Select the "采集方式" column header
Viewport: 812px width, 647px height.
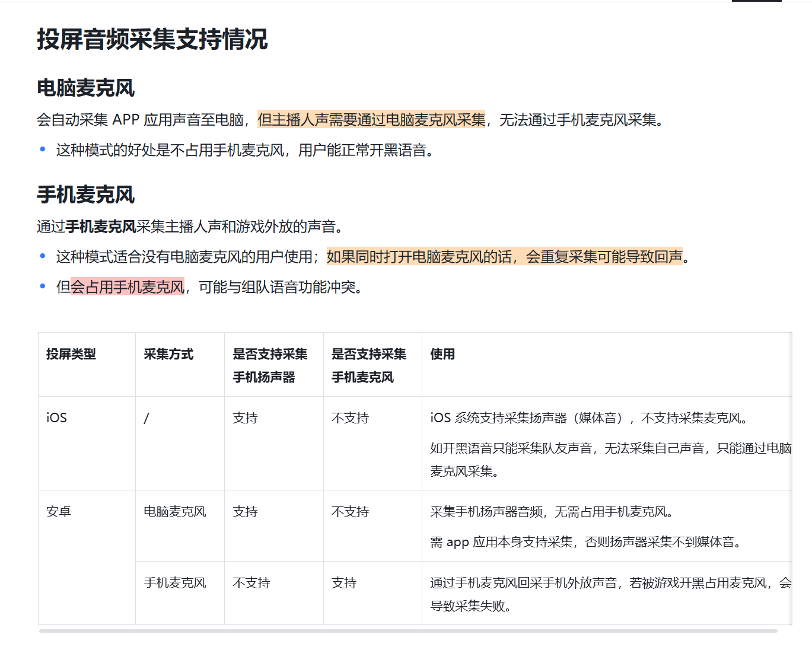168,354
